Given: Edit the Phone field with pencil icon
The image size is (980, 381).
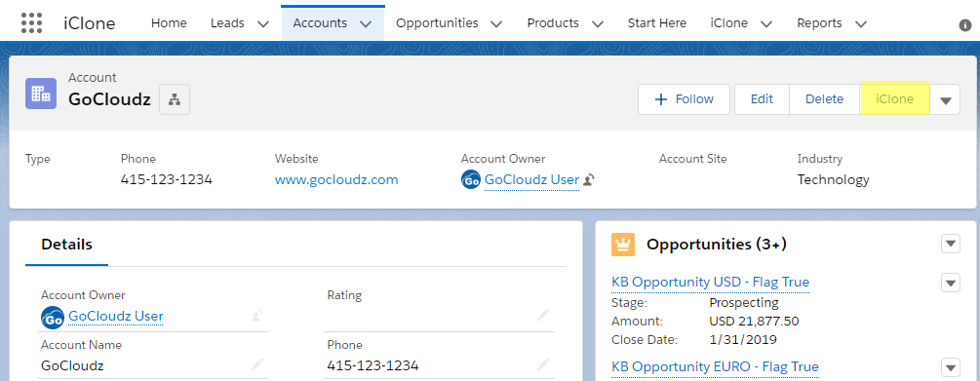Looking at the screenshot, I should [x=542, y=364].
